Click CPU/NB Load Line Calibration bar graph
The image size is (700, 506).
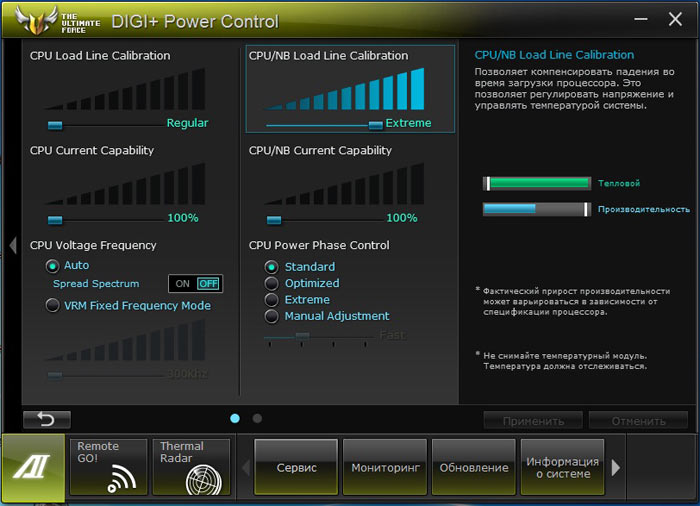click(x=344, y=89)
